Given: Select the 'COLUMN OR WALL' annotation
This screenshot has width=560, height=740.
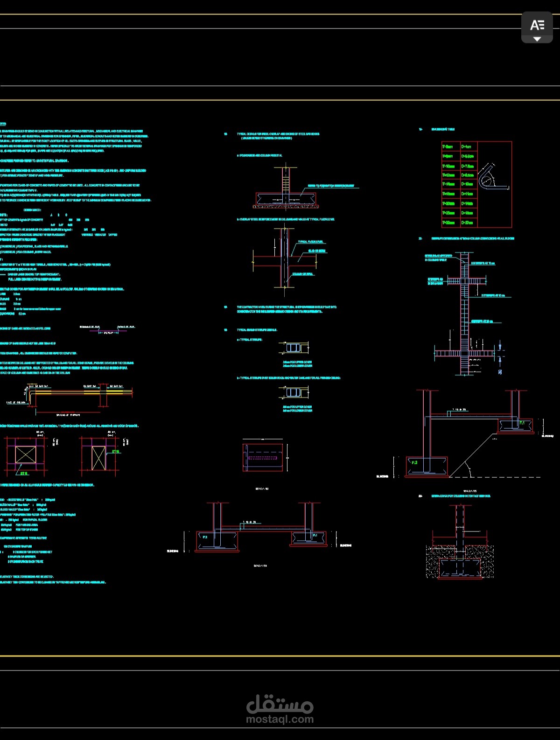Looking at the screenshot, I should pyautogui.click(x=302, y=274).
